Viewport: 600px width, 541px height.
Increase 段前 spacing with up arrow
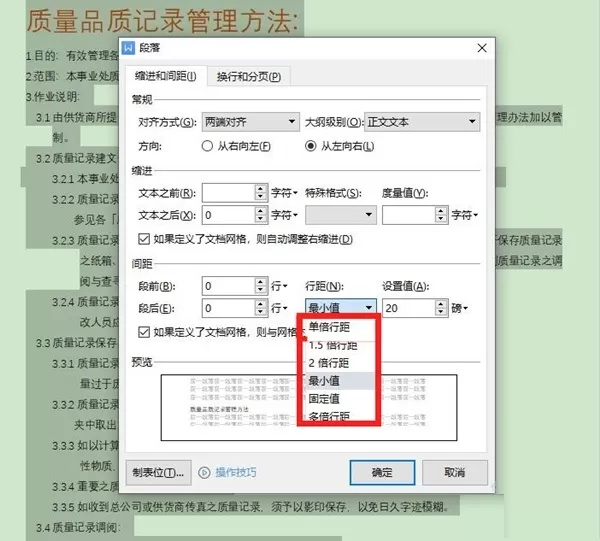coord(261,282)
